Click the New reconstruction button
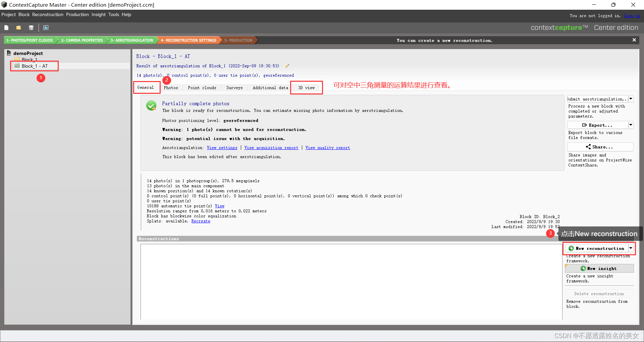The height and width of the screenshot is (342, 644). pyautogui.click(x=597, y=249)
